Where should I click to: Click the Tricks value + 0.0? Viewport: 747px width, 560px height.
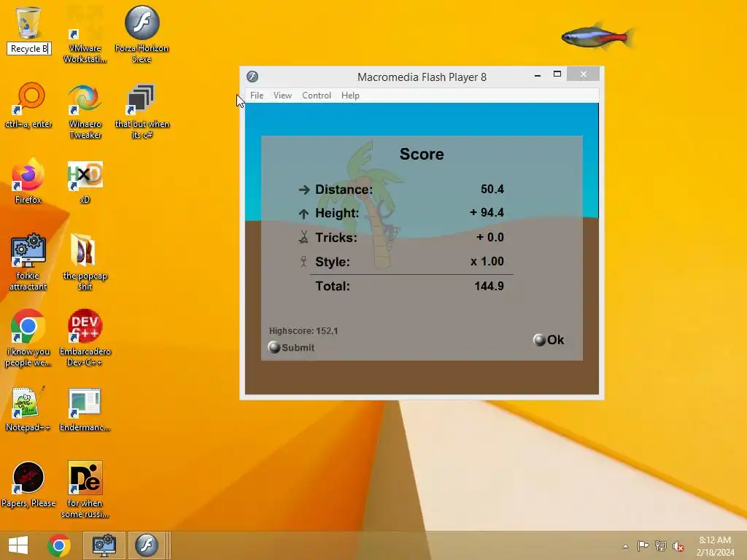tap(490, 237)
